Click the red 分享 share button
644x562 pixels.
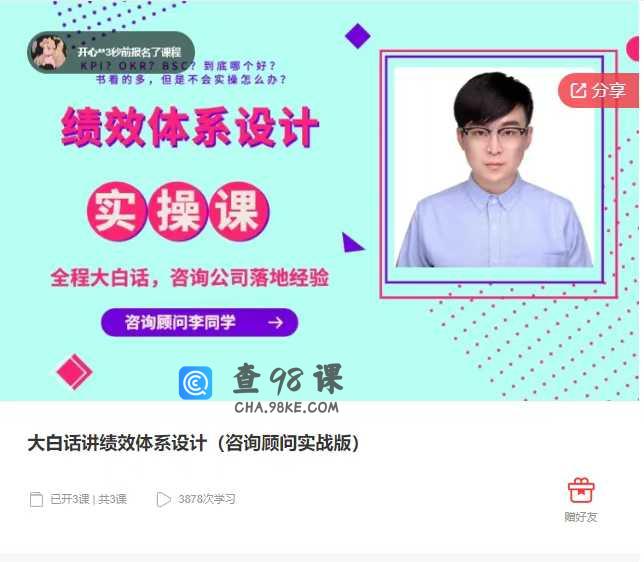pyautogui.click(x=599, y=90)
